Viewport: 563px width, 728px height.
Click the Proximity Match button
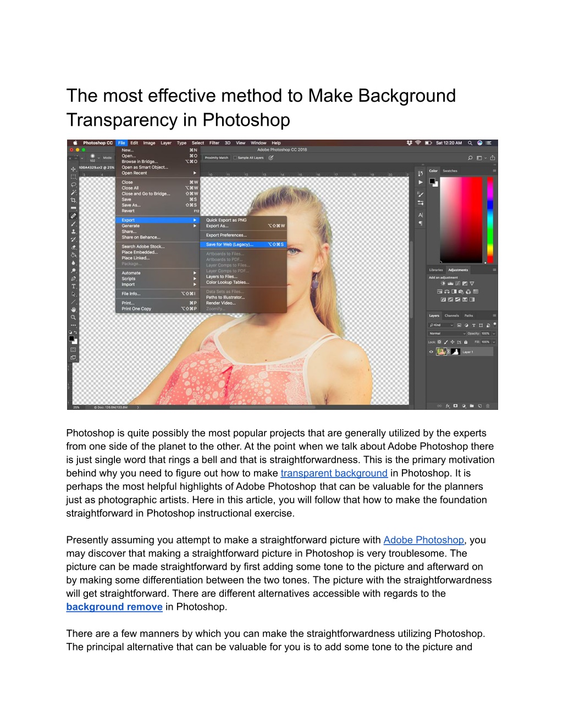click(217, 158)
